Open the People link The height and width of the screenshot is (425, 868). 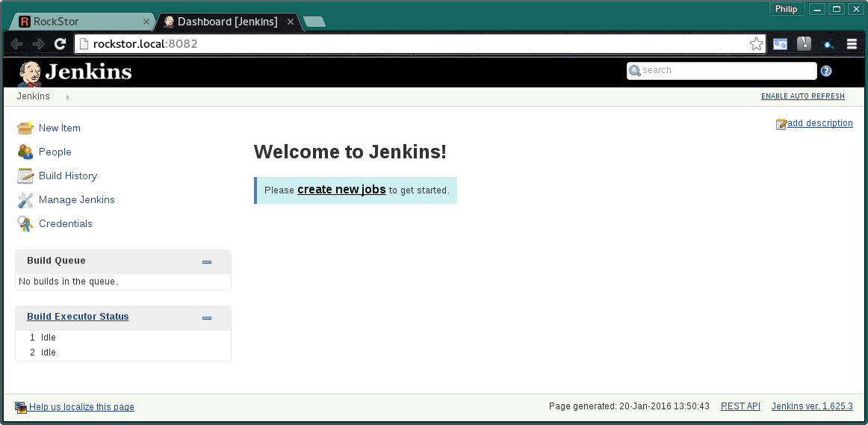[55, 152]
